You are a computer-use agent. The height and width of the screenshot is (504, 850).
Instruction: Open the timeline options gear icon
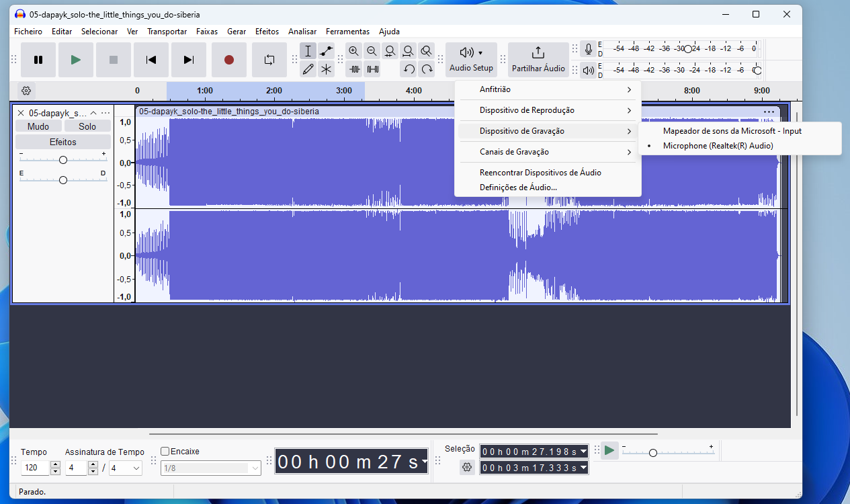pos(26,91)
